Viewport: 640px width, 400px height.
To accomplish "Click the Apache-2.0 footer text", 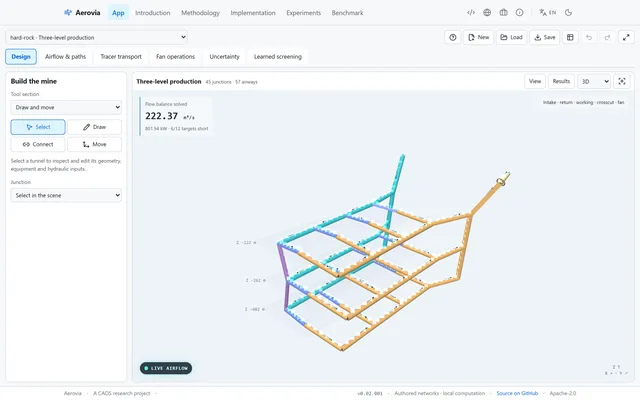I will click(562, 393).
